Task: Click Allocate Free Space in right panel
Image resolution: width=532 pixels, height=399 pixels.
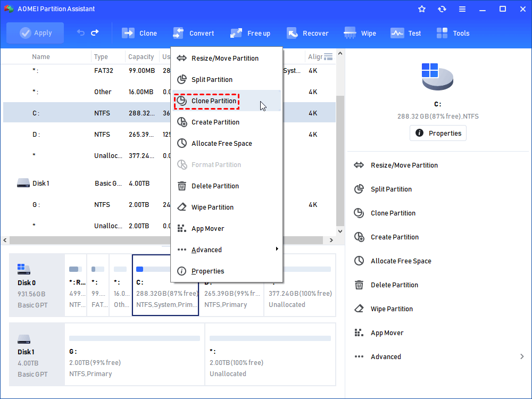Action: [x=393, y=261]
